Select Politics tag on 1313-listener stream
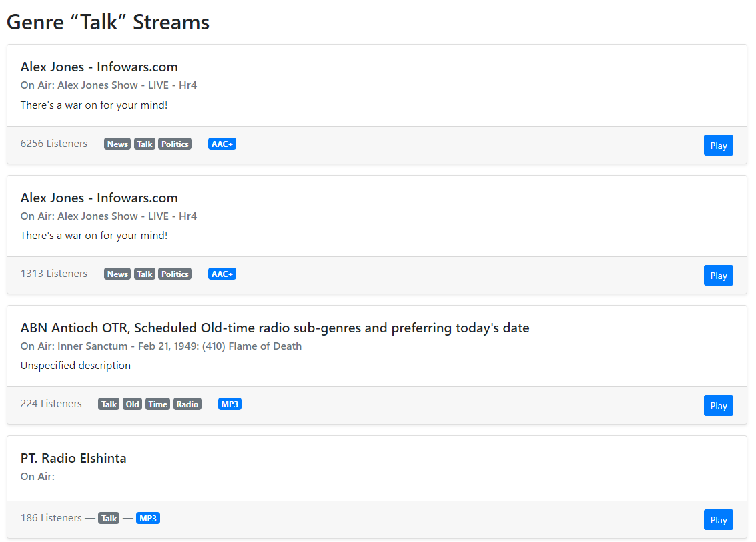Viewport: 756px width, 542px height. 175,274
